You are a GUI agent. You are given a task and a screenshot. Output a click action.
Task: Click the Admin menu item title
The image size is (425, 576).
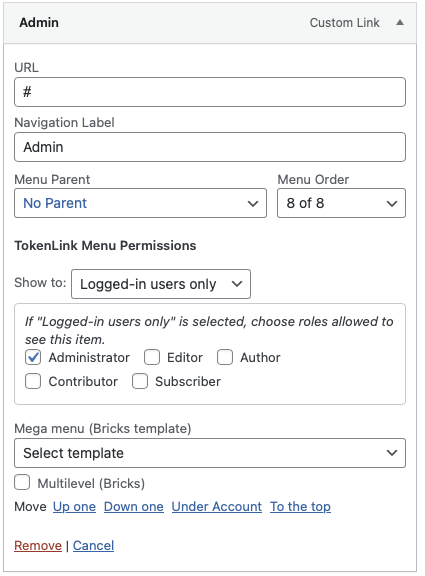pyautogui.click(x=39, y=23)
